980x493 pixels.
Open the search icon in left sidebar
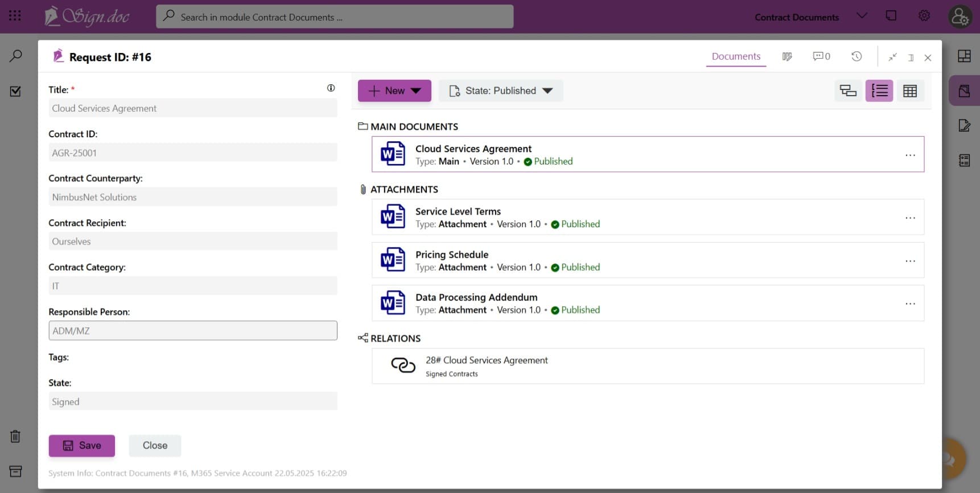point(16,56)
